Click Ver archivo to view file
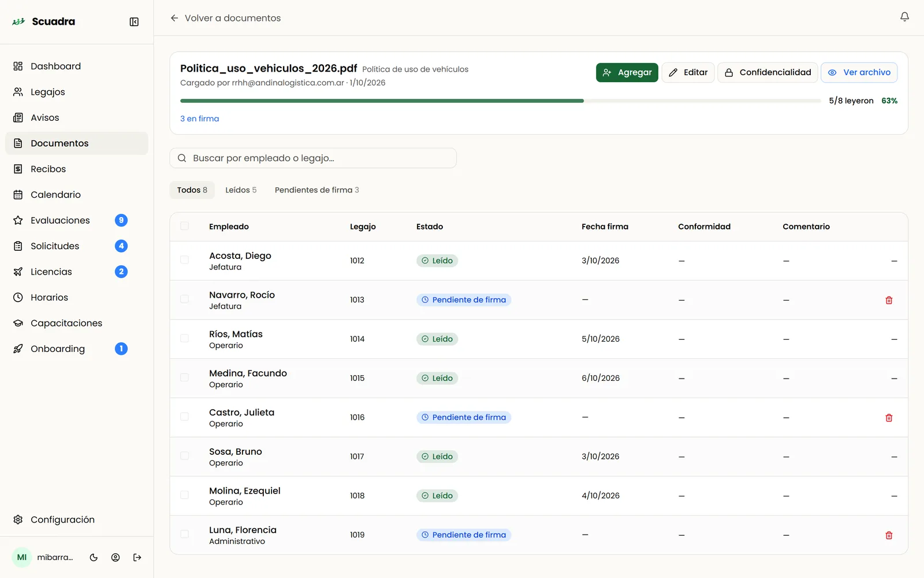924x578 pixels. point(859,72)
